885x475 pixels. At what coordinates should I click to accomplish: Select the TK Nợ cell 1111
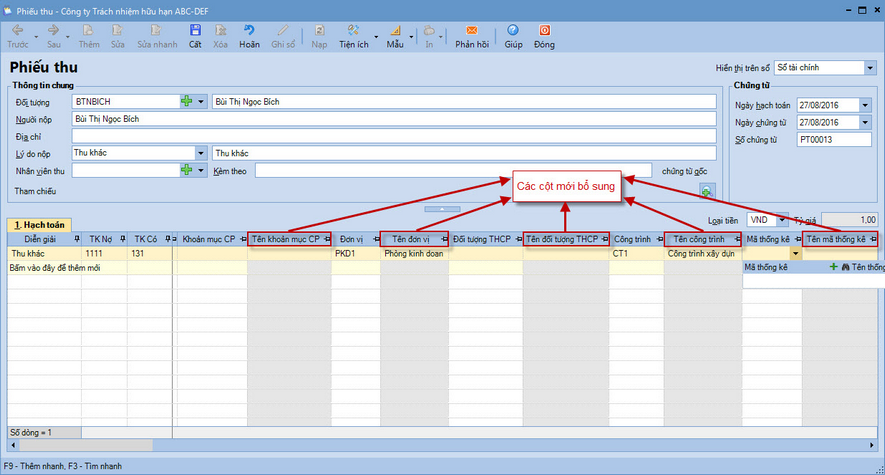click(104, 253)
